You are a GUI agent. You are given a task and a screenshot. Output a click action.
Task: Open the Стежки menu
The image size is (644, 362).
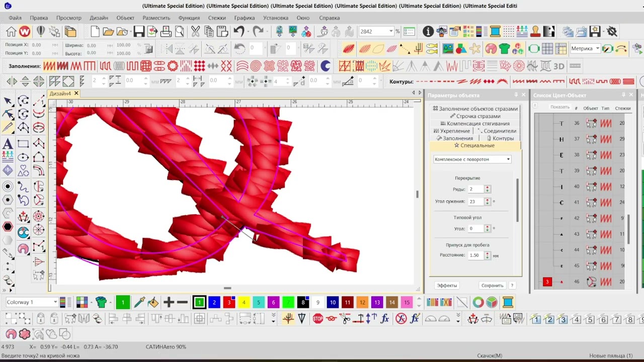217,18
